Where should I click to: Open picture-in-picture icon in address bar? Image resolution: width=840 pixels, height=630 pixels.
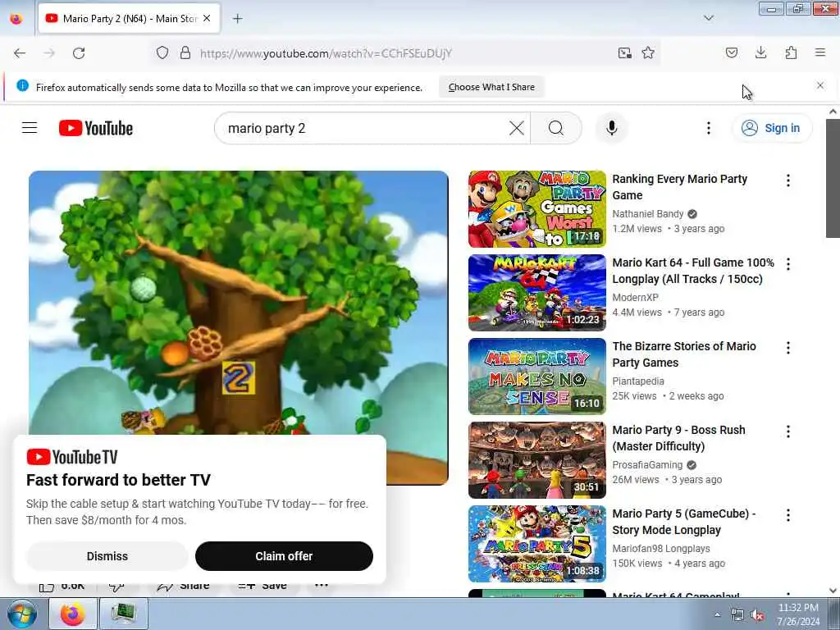pyautogui.click(x=624, y=53)
